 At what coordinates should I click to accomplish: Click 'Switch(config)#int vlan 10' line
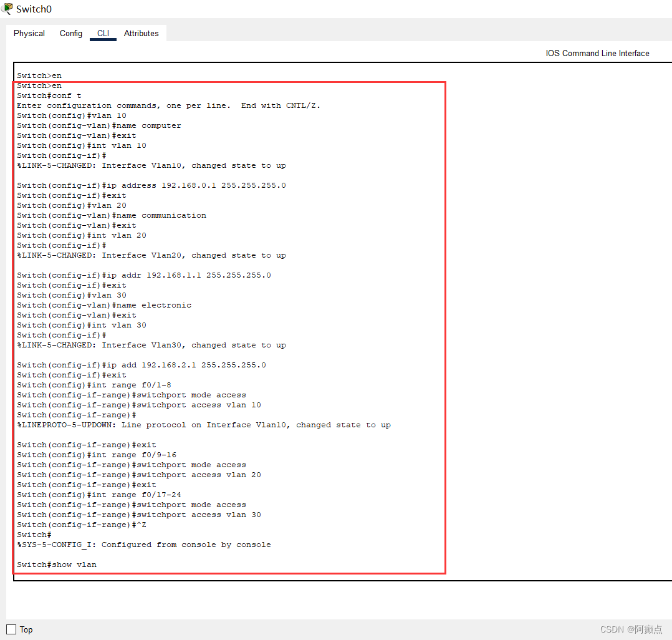82,145
